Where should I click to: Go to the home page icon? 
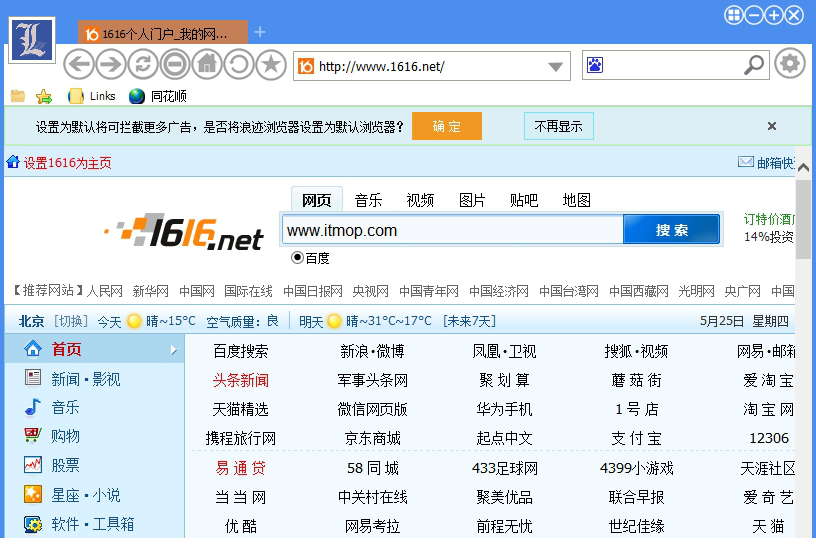[x=207, y=65]
